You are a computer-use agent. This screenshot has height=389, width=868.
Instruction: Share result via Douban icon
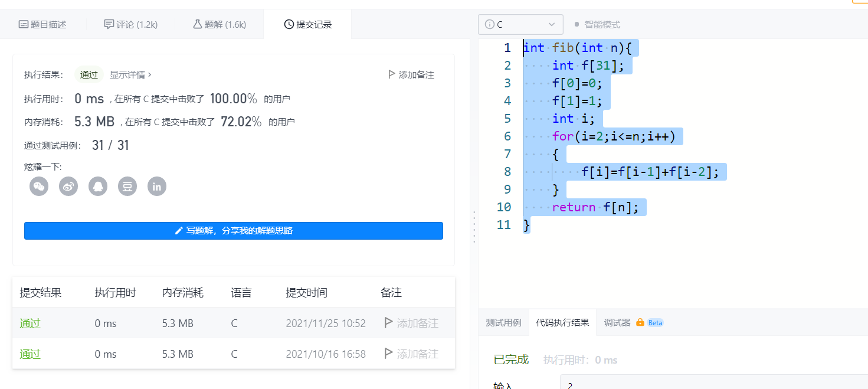click(127, 187)
